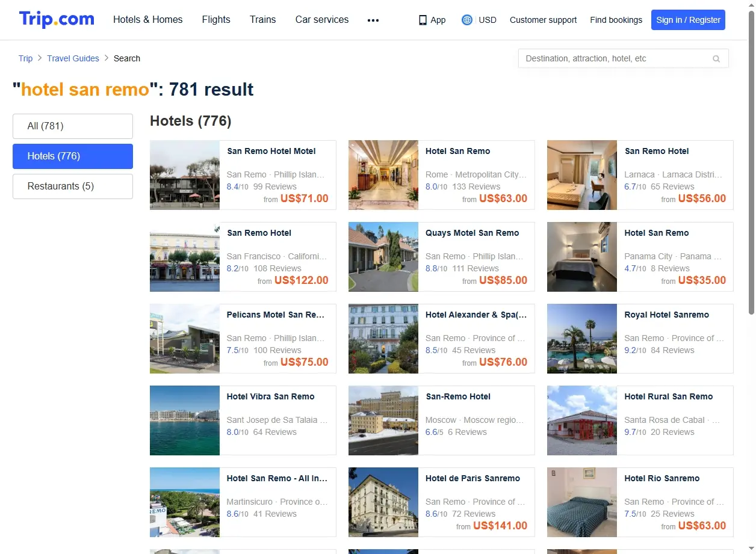Image resolution: width=756 pixels, height=554 pixels.
Task: Open the Flights menu
Action: pyautogui.click(x=216, y=19)
